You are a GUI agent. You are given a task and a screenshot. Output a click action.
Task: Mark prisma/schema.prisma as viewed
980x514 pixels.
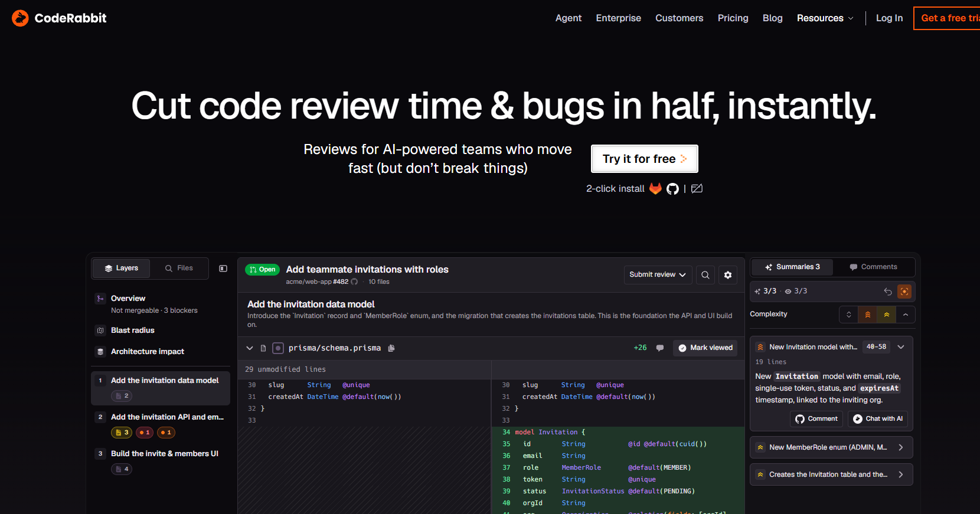coord(705,348)
